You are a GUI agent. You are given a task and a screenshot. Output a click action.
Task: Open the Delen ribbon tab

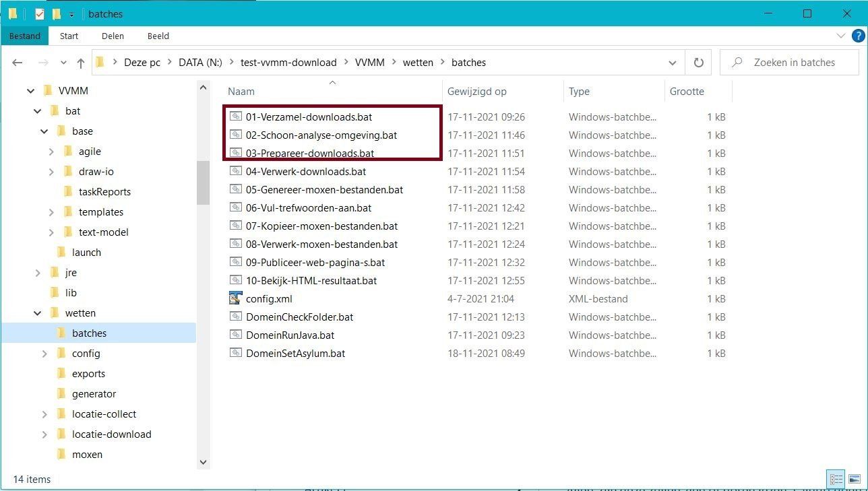click(113, 36)
